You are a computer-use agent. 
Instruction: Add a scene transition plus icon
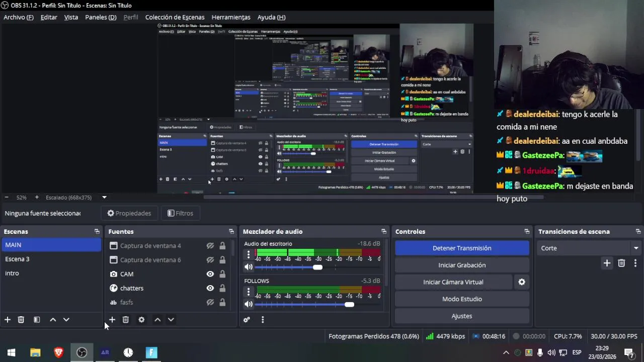pyautogui.click(x=607, y=263)
